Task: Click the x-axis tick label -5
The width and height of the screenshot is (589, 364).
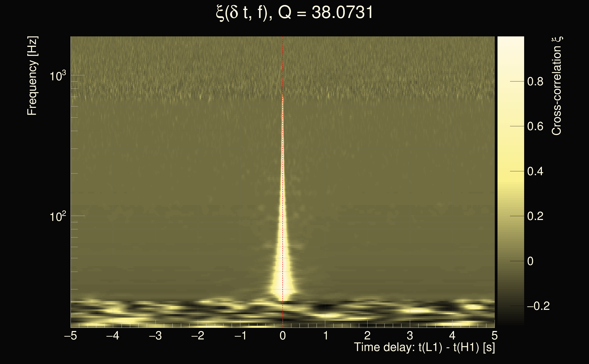Action: (x=70, y=336)
